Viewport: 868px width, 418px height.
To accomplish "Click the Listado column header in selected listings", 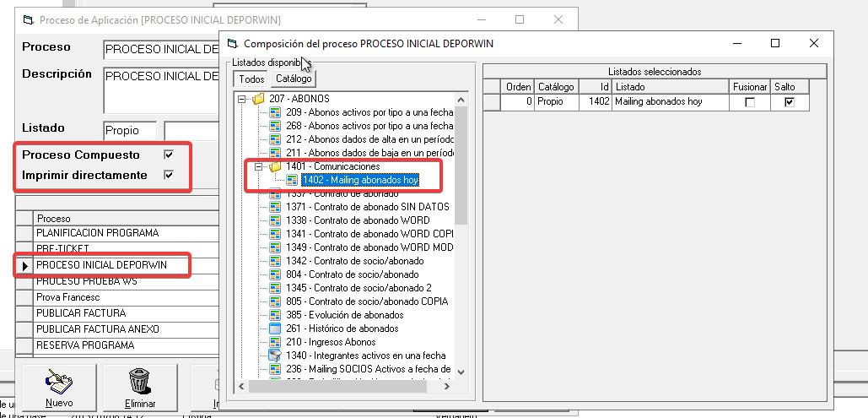I will pyautogui.click(x=671, y=87).
